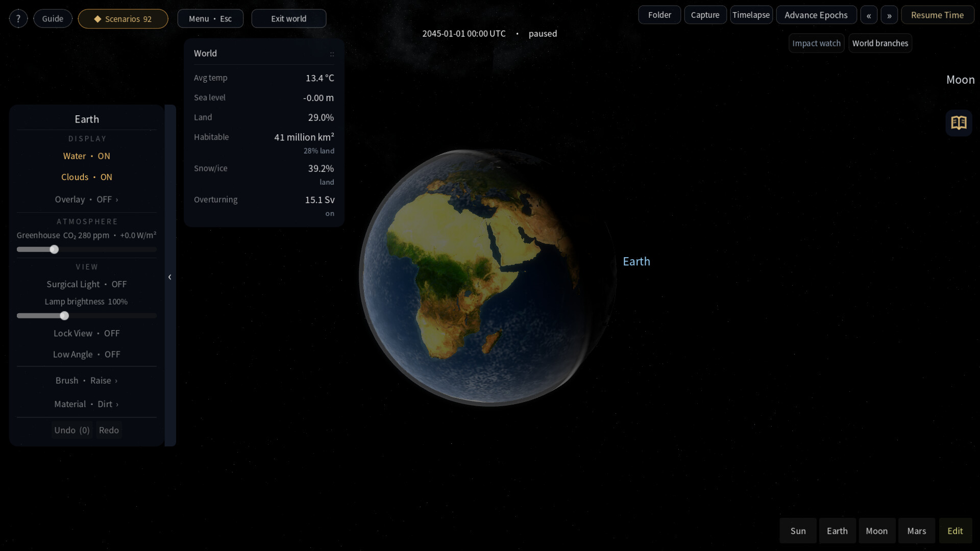980x551 pixels.
Task: Adjust the Greenhouse CO₂ slider handle
Action: coord(54,249)
